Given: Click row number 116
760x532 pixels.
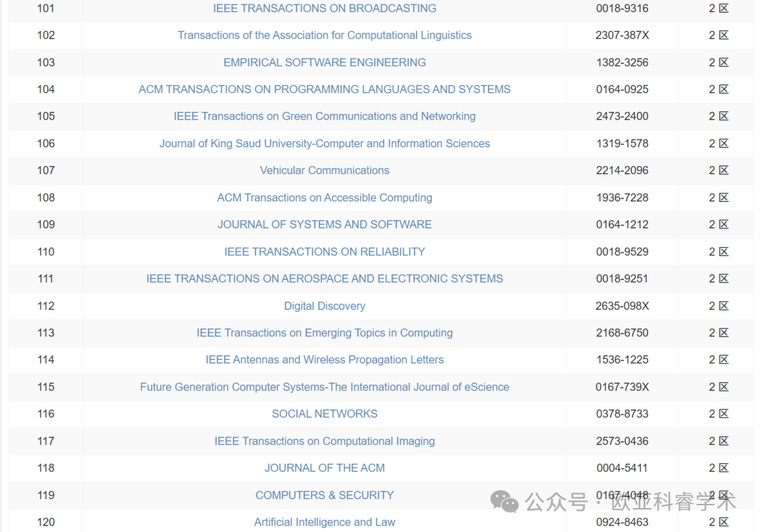Looking at the screenshot, I should tap(46, 414).
